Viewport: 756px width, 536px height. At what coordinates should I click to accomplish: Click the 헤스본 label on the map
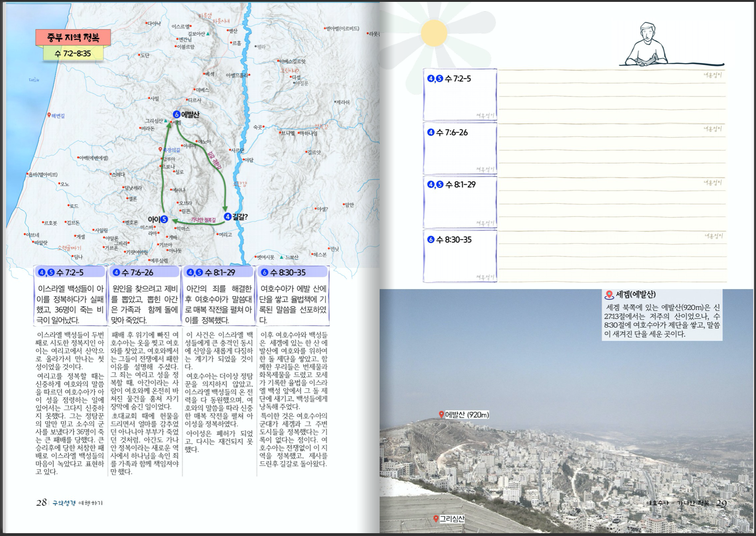tap(319, 254)
